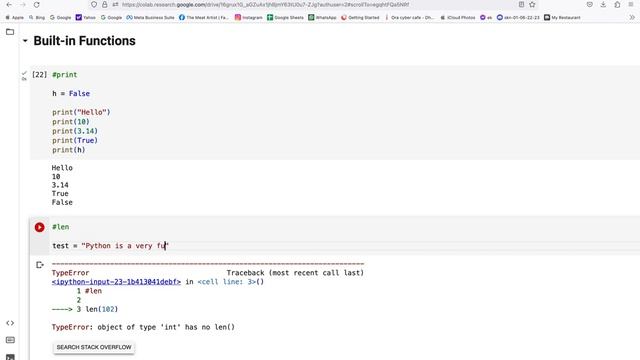640x360 pixels.
Task: Click the shield tracking protection icon
Action: [94, 4]
